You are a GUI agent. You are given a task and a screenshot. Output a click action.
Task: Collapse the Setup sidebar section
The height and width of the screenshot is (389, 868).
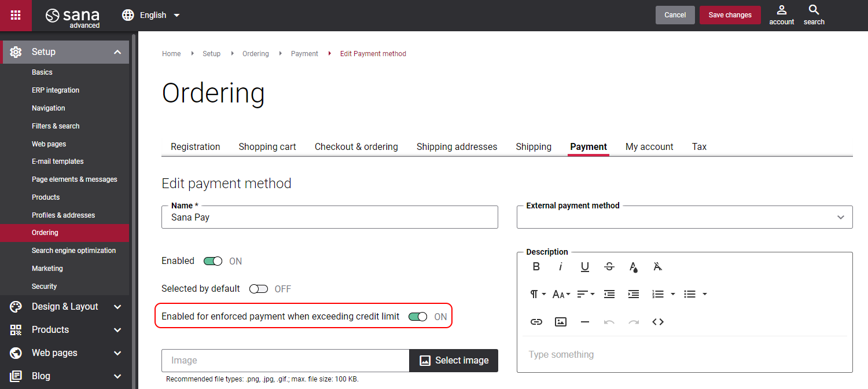point(117,52)
